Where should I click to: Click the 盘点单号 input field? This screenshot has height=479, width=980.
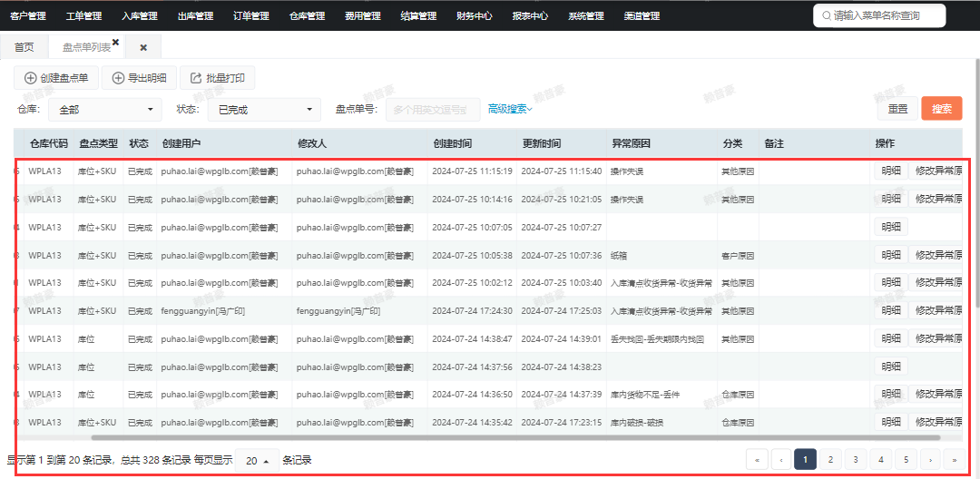[433, 109]
